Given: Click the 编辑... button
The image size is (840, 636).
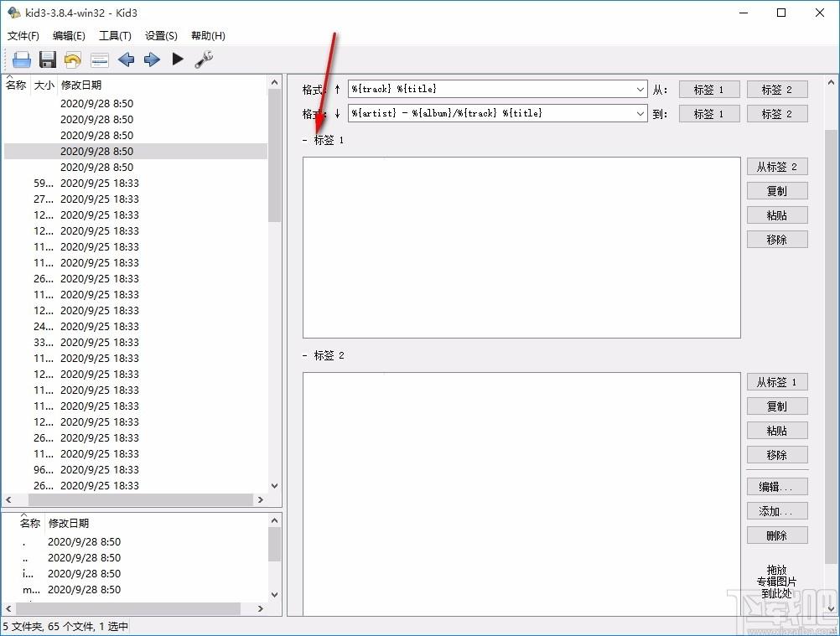Looking at the screenshot, I should point(777,487).
